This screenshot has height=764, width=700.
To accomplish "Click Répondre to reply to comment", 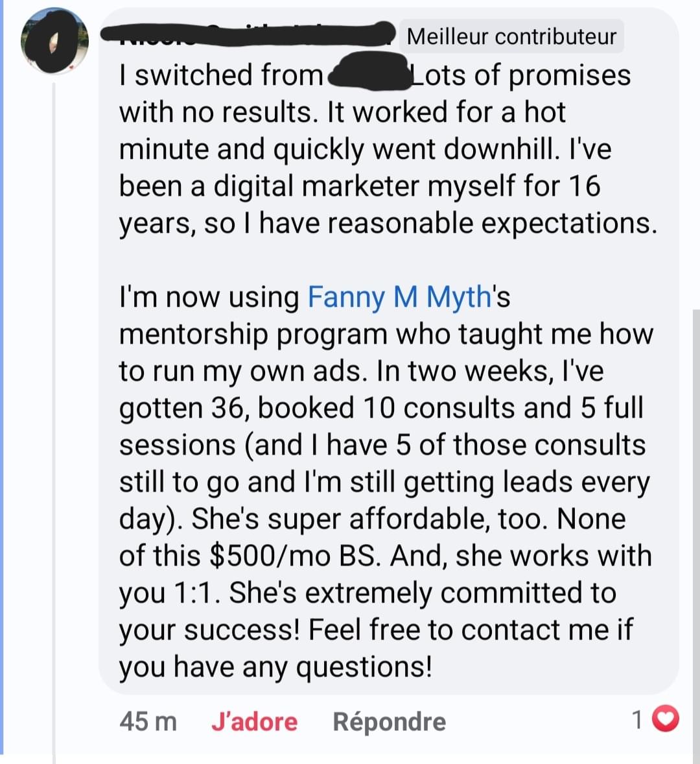I will point(389,721).
